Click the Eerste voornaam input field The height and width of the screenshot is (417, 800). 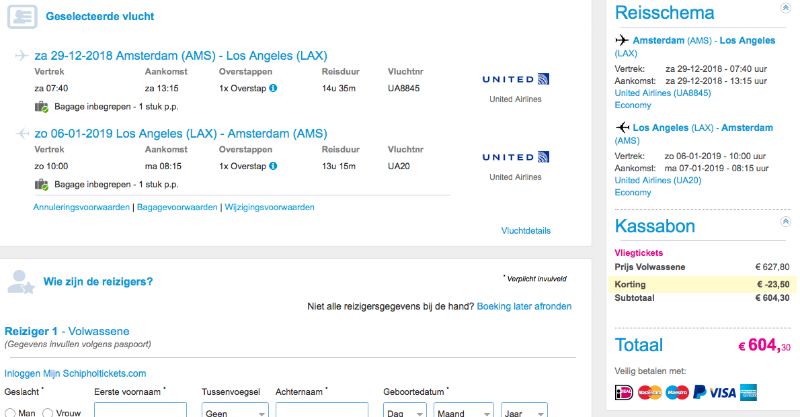pyautogui.click(x=140, y=410)
